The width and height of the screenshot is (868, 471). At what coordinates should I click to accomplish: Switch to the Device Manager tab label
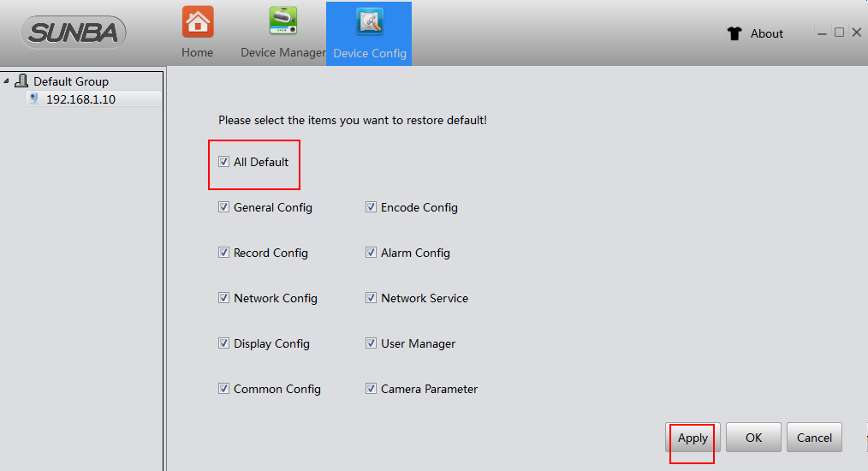click(x=282, y=52)
